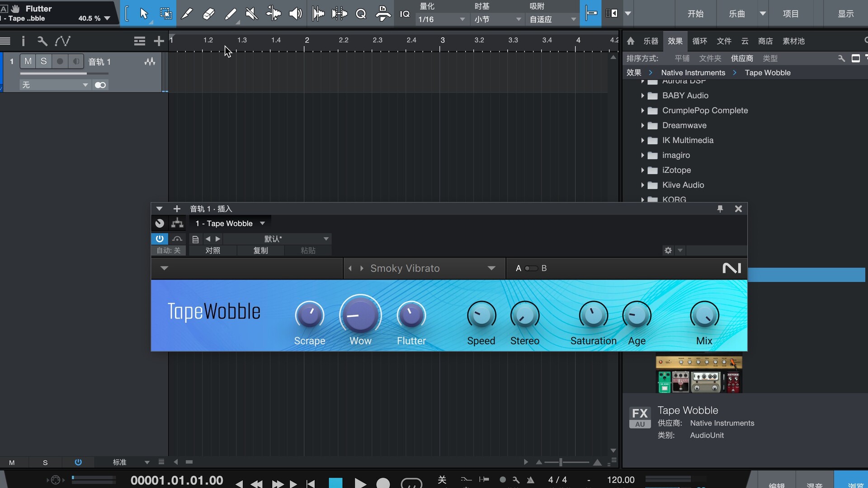Pin the plugin window
Image resolution: width=868 pixels, height=488 pixels.
tap(720, 209)
